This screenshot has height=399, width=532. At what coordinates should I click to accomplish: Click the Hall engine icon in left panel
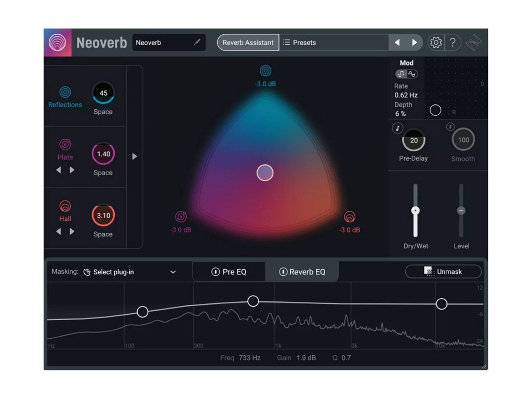click(65, 206)
